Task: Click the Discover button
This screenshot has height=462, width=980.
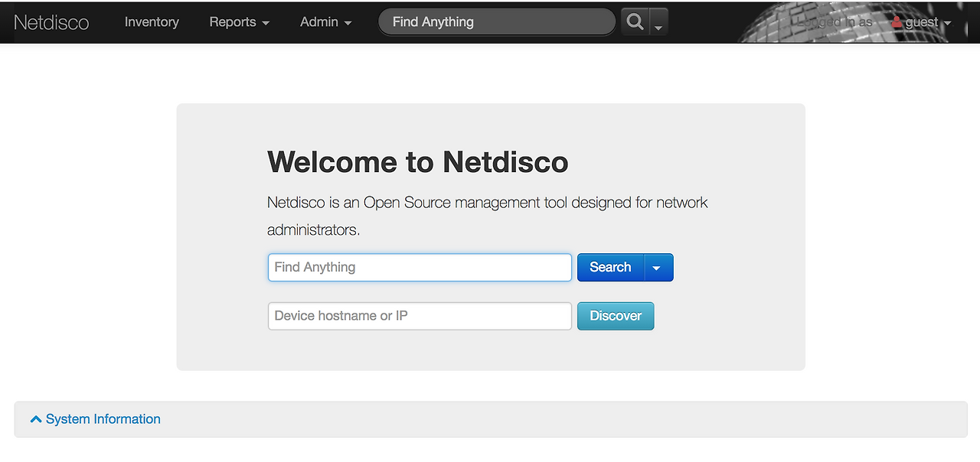Action: 616,316
